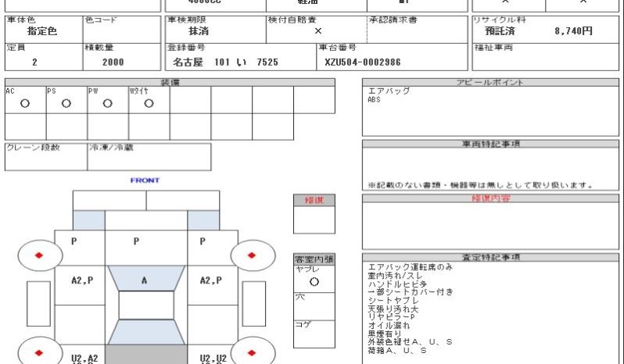The image size is (624, 364).
Task: Click the ヤブレ circle under 客室内張
Action: [x=314, y=282]
